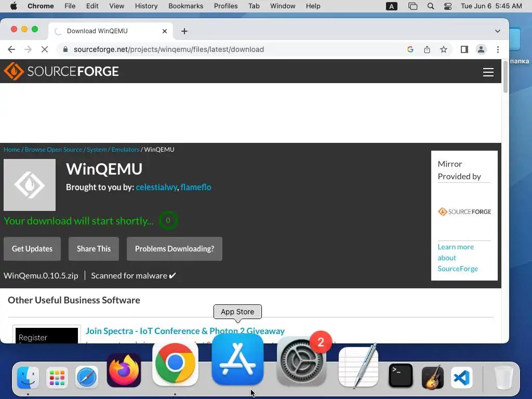Screen dimensions: 532x399
Task: Open the Home breadcrumb link
Action: click(12, 149)
